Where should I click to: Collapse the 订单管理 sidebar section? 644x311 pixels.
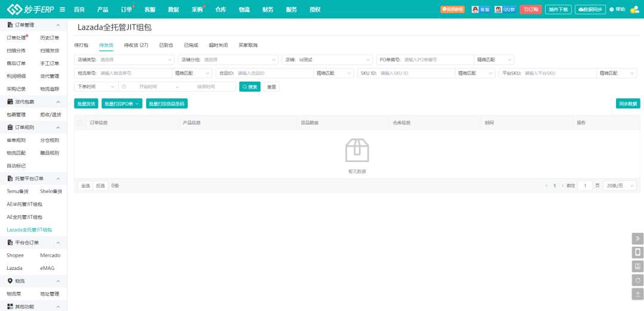tap(58, 25)
